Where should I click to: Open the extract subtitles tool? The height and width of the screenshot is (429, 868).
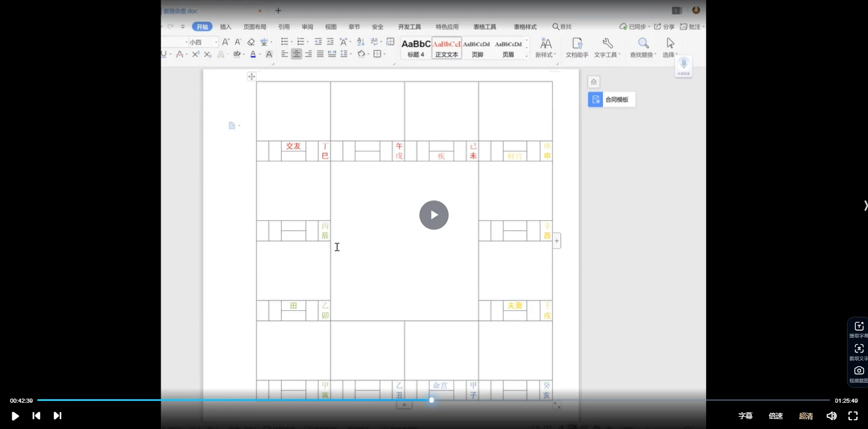(x=859, y=329)
